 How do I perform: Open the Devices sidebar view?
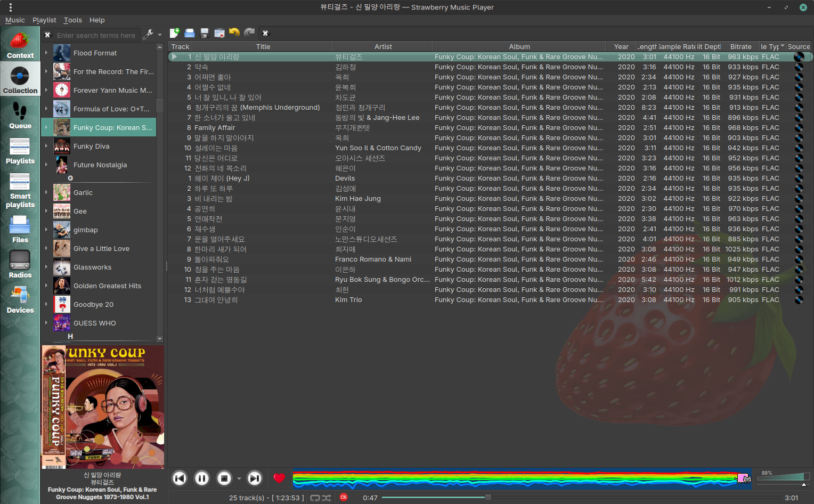[20, 299]
